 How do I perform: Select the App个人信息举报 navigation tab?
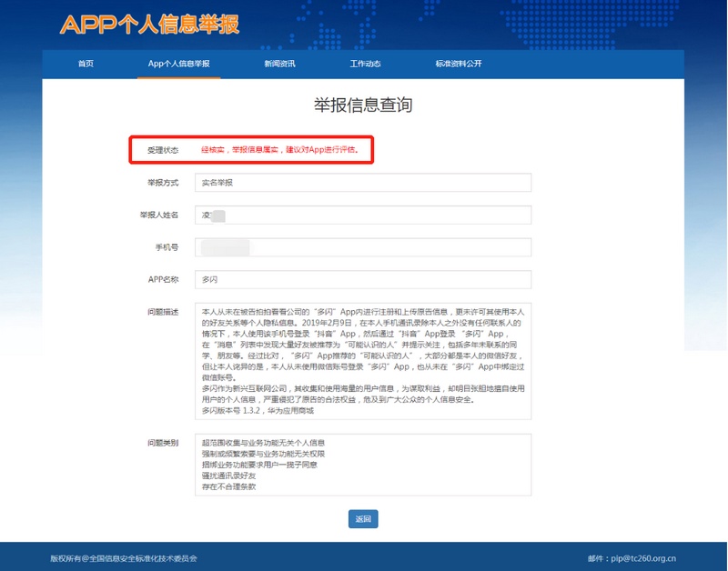coord(178,64)
